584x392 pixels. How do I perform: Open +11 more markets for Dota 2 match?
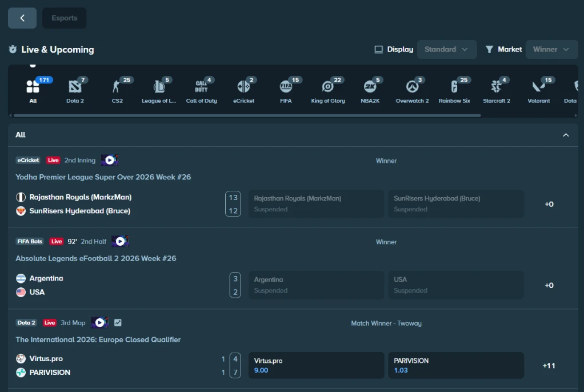tap(549, 366)
